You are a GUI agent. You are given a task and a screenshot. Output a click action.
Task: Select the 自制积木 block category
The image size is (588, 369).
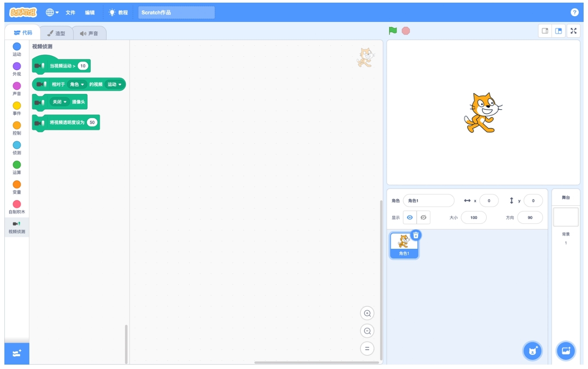tap(17, 207)
